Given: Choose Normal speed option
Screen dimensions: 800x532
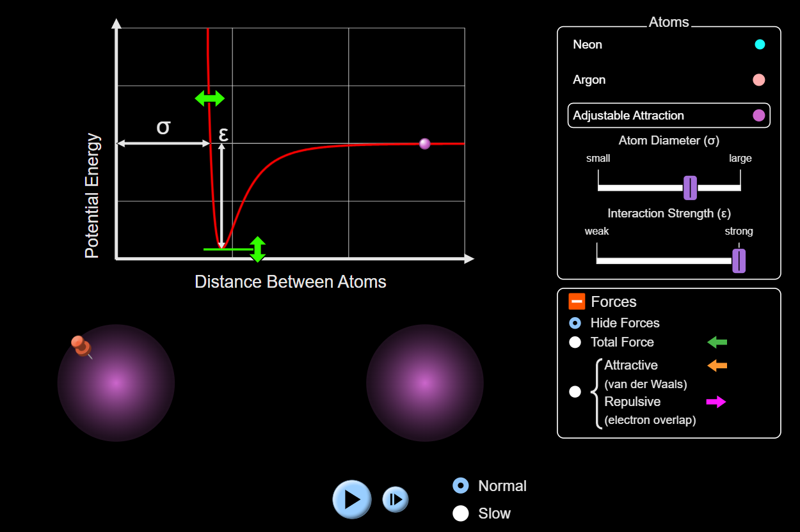Looking at the screenshot, I should (461, 486).
